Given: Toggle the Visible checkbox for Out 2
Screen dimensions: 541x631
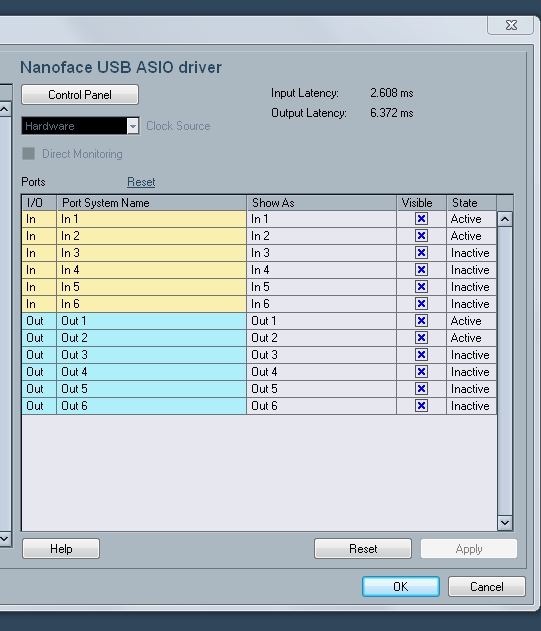Looking at the screenshot, I should [421, 338].
